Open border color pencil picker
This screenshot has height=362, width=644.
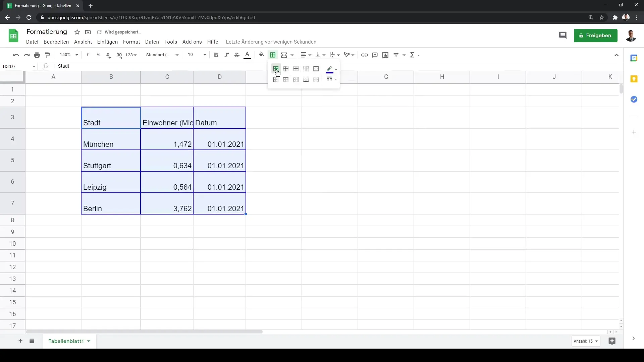coord(331,69)
